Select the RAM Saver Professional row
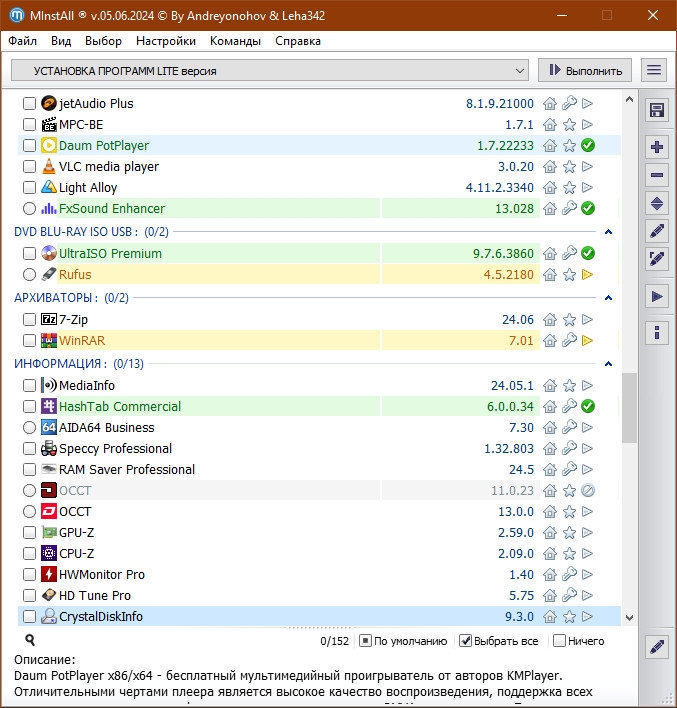Screen dimensions: 677x708 click(x=319, y=470)
